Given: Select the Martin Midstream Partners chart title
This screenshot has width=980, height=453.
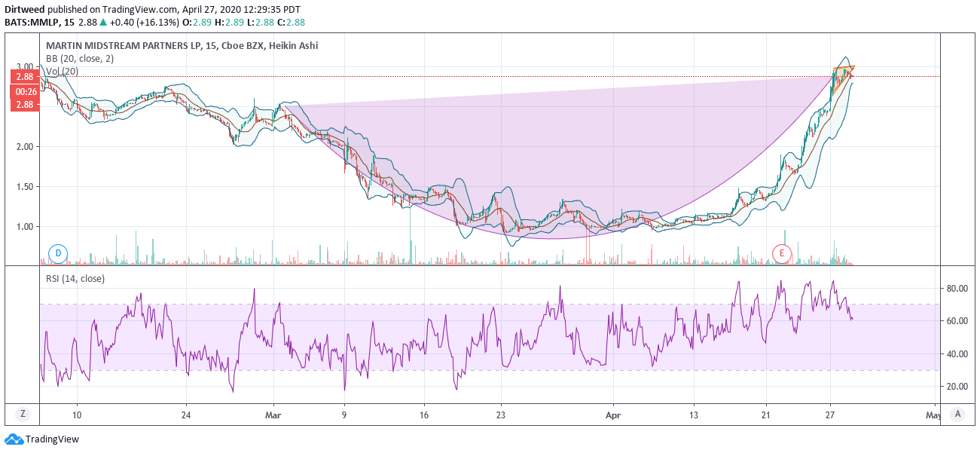Looking at the screenshot, I should pyautogui.click(x=182, y=46).
